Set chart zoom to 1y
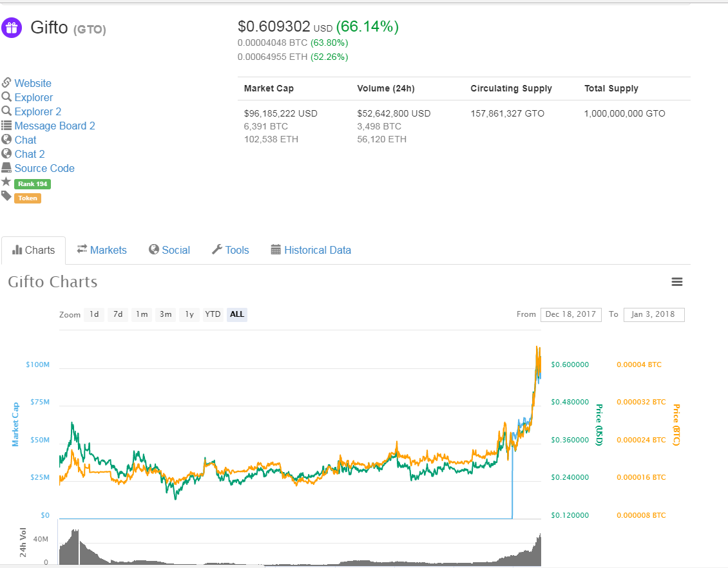Viewport: 728px width, 568px height. point(189,314)
